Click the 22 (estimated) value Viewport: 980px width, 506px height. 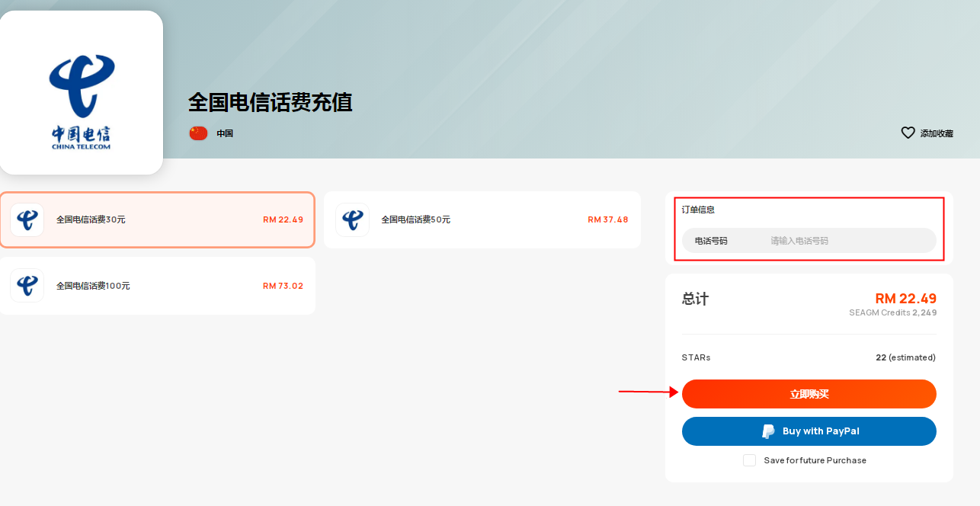click(906, 357)
